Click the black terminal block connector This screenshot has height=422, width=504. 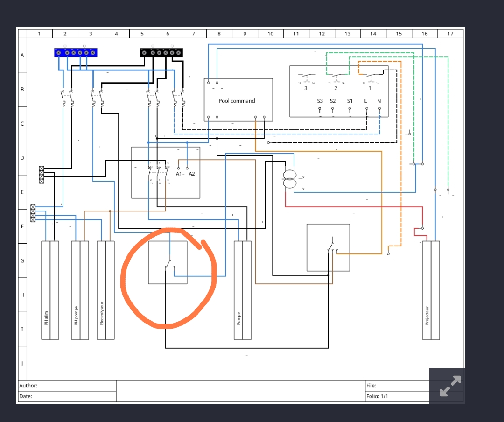pyautogui.click(x=161, y=53)
